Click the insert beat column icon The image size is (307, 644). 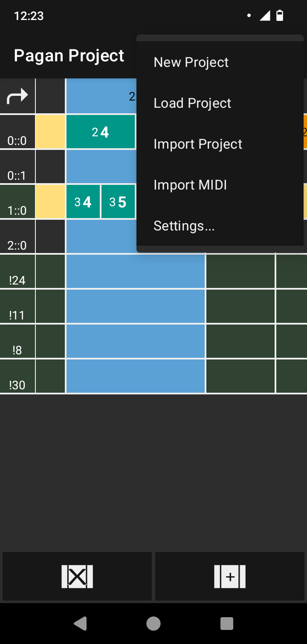[x=230, y=576]
